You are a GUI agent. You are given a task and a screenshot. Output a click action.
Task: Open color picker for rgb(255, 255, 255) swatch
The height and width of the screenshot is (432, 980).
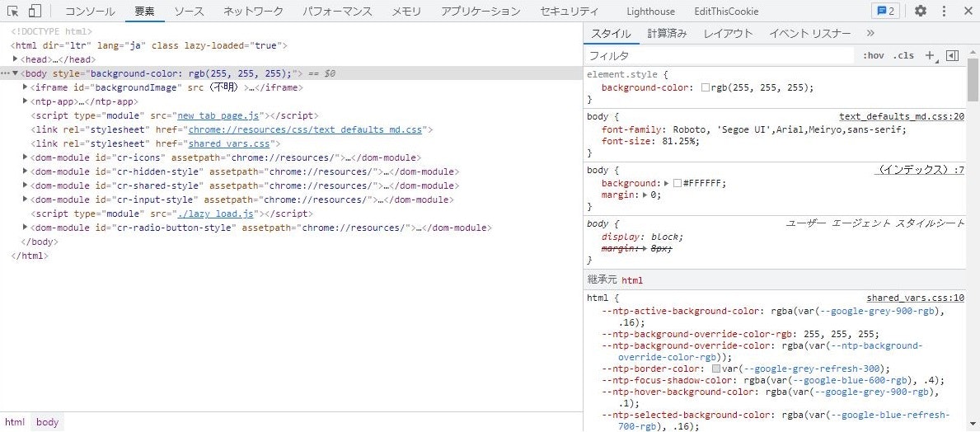pos(705,88)
